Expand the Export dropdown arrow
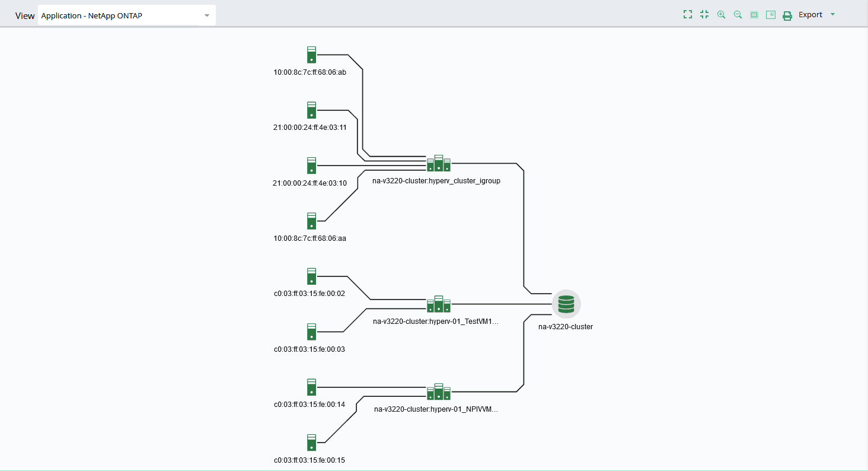This screenshot has width=868, height=471. tap(832, 15)
